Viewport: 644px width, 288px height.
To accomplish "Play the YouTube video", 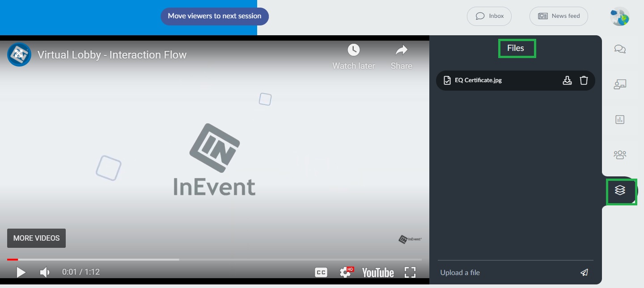I will 21,272.
